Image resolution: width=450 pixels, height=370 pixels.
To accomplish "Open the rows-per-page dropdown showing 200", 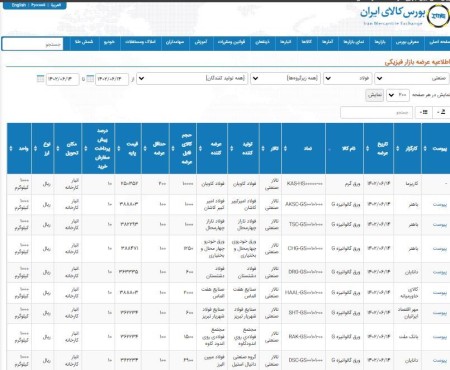I will pos(398,95).
